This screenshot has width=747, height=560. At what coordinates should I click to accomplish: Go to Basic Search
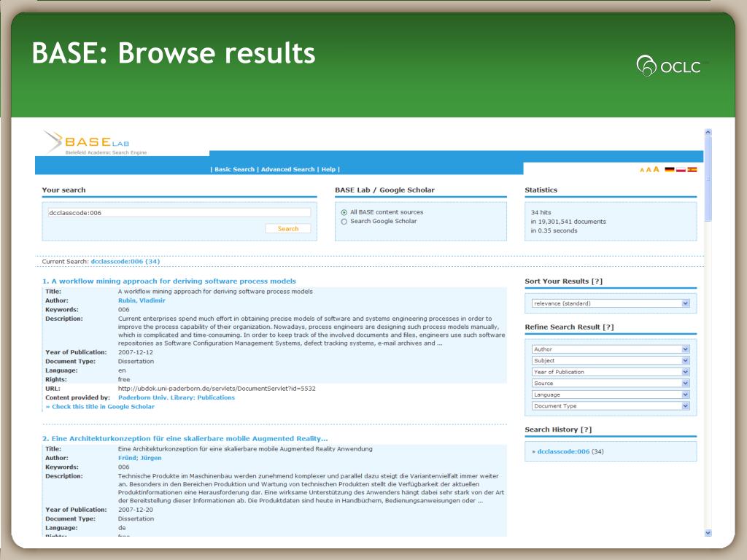234,169
